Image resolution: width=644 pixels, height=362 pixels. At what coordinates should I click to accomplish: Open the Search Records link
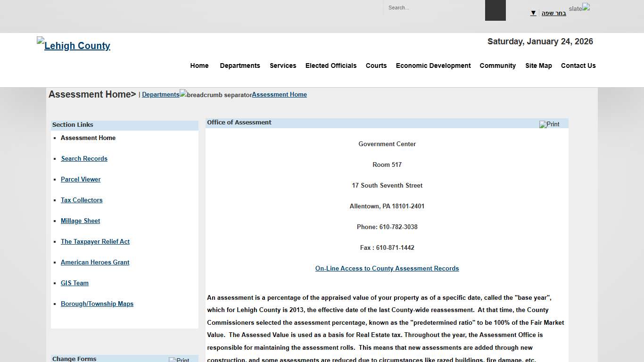coord(84,158)
